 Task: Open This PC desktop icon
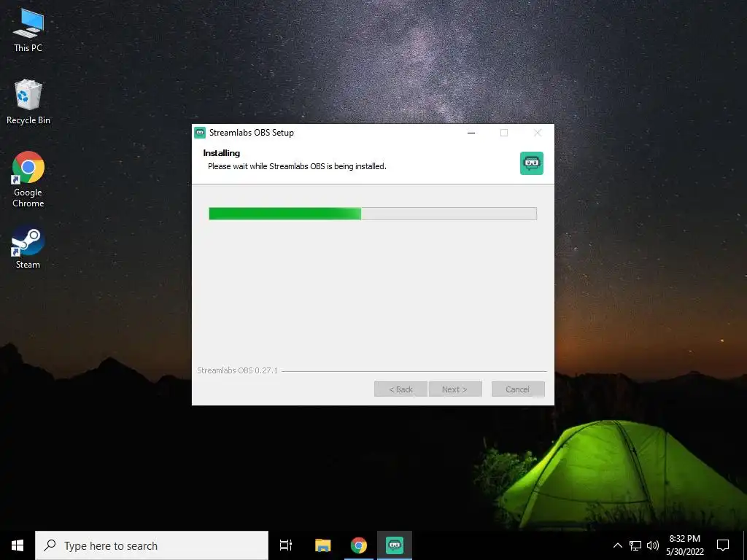point(28,30)
